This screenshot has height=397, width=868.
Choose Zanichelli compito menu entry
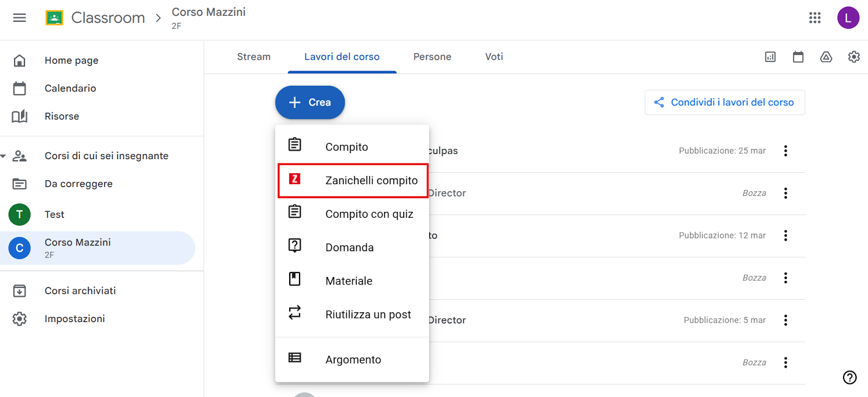coord(352,180)
